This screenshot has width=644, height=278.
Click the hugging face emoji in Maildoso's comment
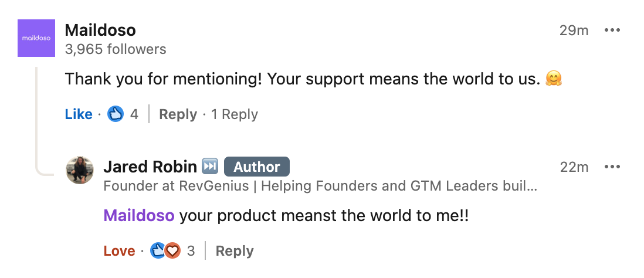click(x=553, y=79)
